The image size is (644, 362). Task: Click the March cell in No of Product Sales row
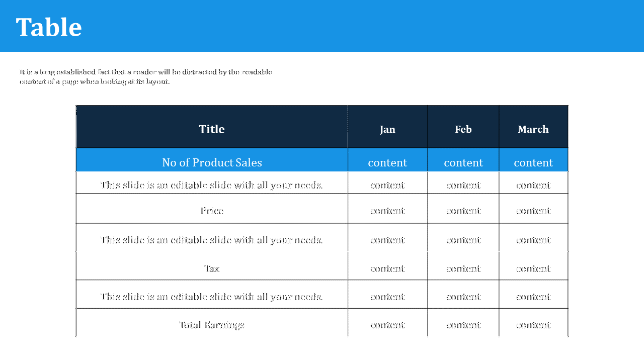pyautogui.click(x=533, y=162)
